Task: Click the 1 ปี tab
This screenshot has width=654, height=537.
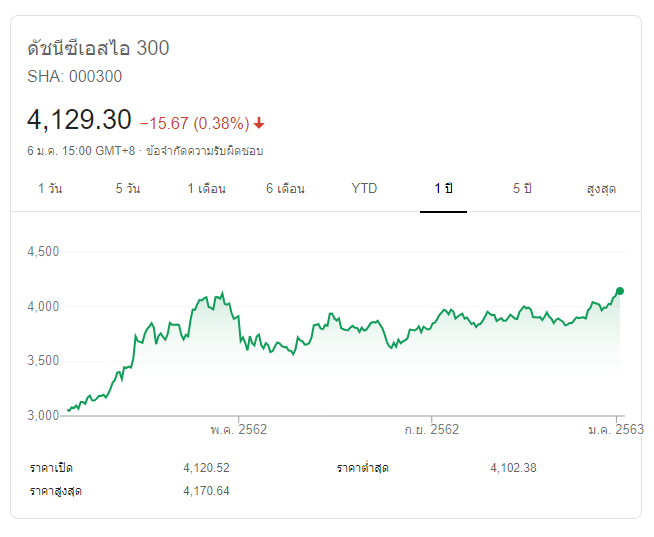Action: 443,189
